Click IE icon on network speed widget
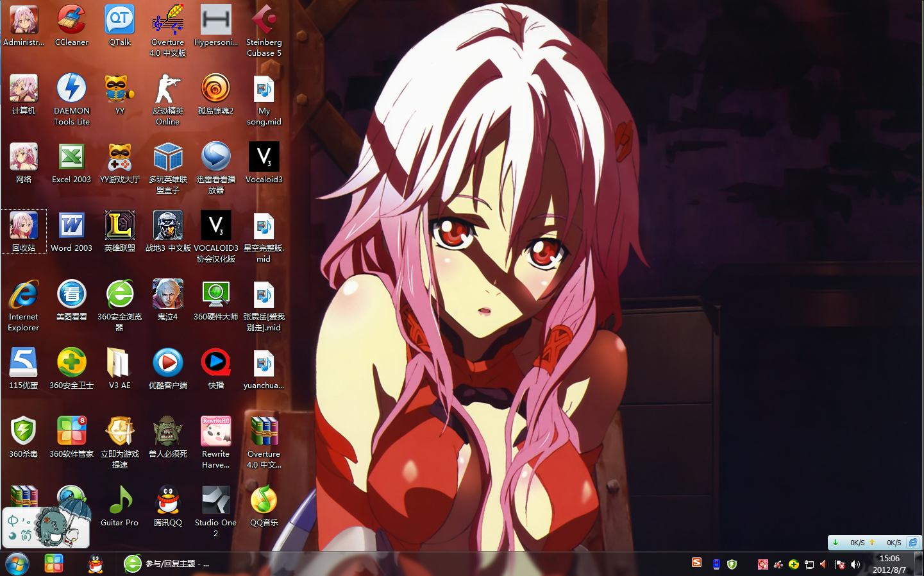This screenshot has height=576, width=924. click(x=913, y=543)
